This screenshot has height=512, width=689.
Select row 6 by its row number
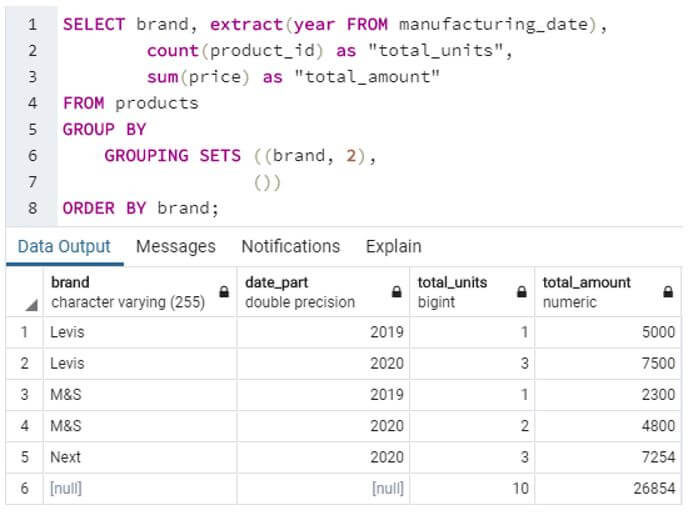pos(24,488)
